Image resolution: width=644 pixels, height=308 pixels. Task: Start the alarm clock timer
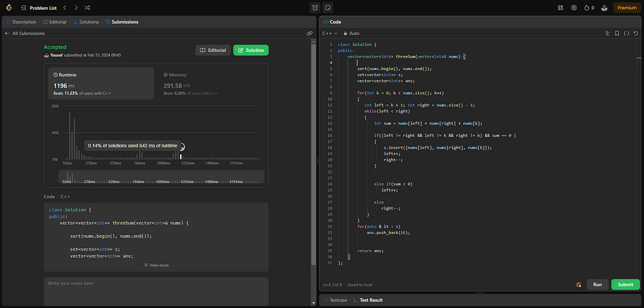(315, 8)
